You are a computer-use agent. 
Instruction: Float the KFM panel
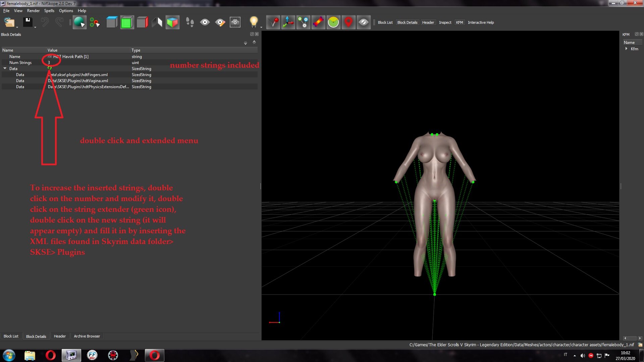pyautogui.click(x=637, y=34)
